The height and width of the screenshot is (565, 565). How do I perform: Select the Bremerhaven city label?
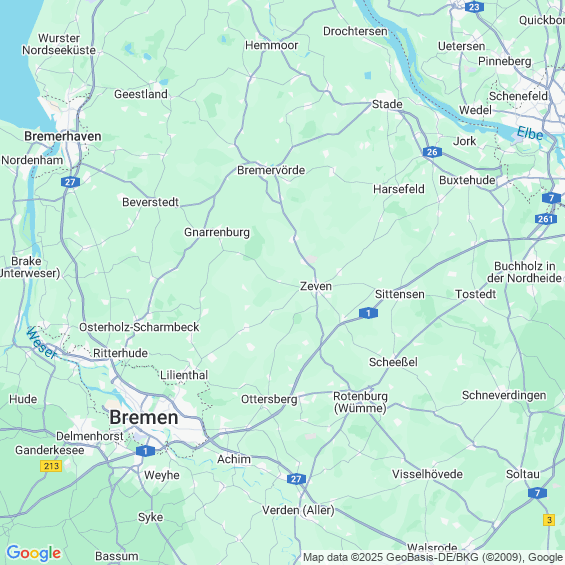point(63,136)
